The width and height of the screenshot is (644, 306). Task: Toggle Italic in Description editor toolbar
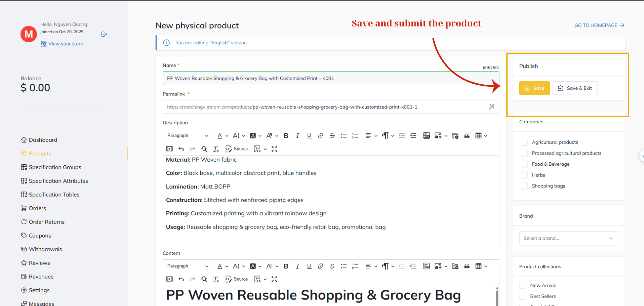pos(297,136)
